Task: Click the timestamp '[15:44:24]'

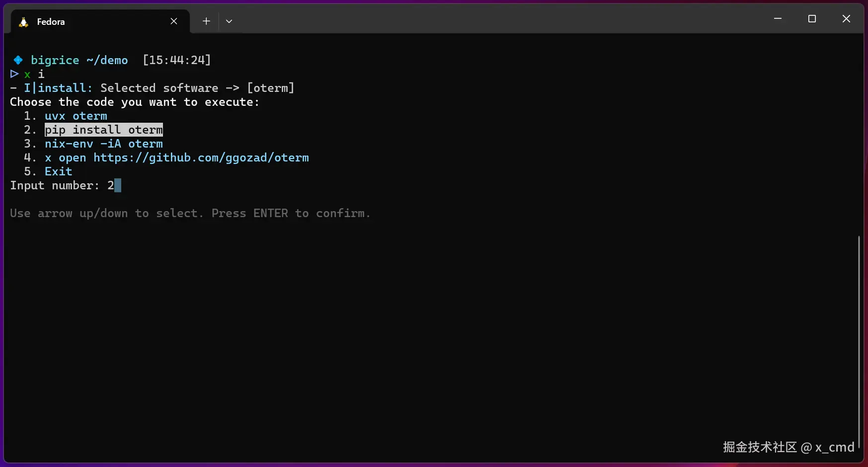Action: [177, 60]
